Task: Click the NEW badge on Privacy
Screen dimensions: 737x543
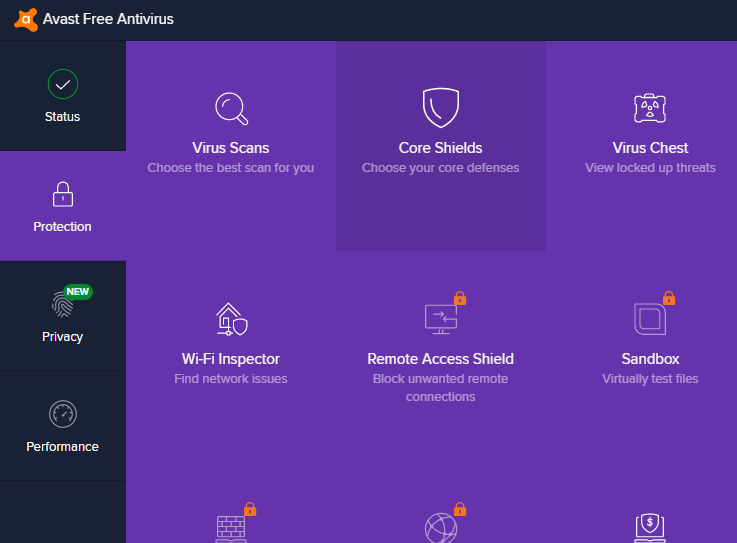Action: pyautogui.click(x=78, y=291)
